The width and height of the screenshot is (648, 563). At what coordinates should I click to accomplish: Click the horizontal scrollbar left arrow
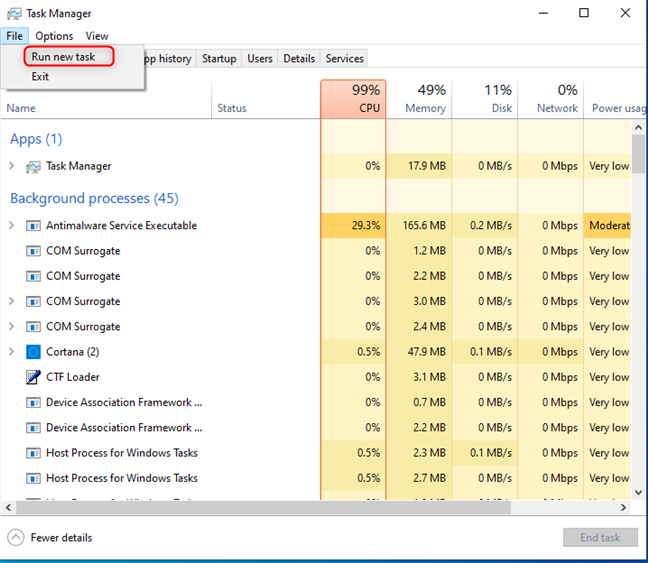[9, 507]
